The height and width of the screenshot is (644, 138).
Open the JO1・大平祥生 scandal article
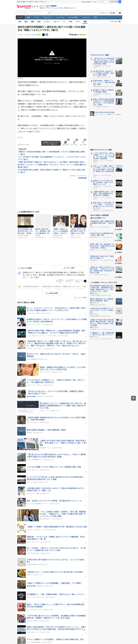[x=56, y=549]
